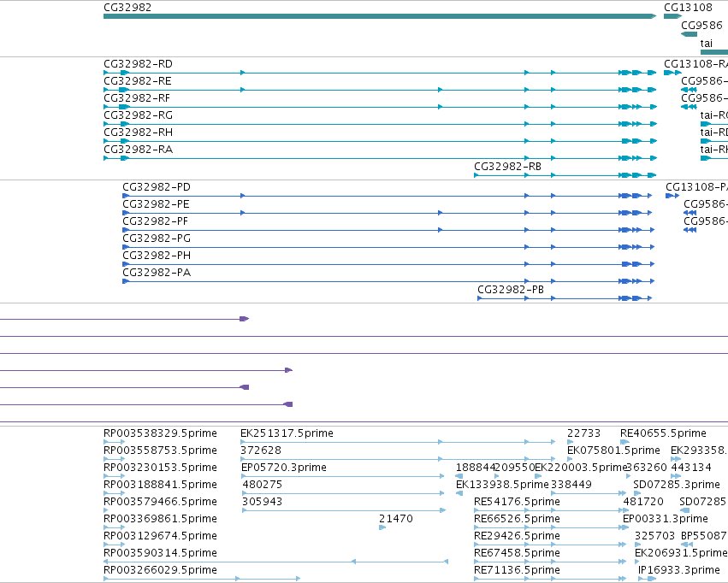Open EST RP003188841.5prime
Viewport: 728px width, 583px height.
160,485
